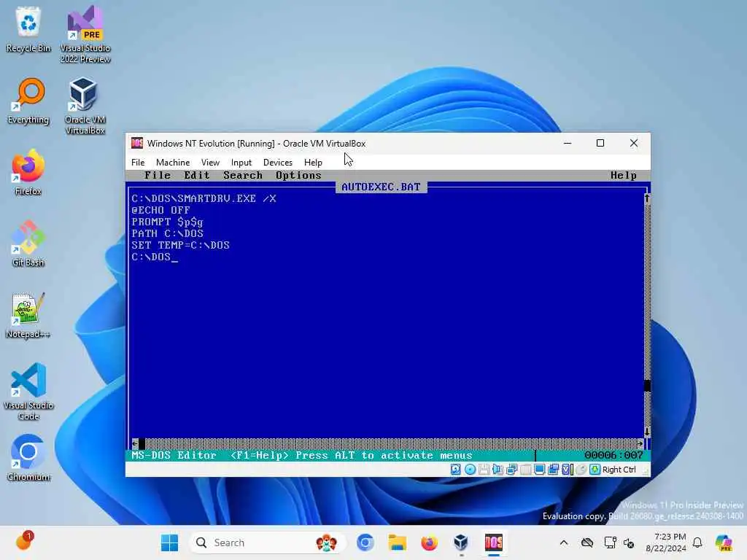Screen dimensions: 747x560
Task: Click the <F1=Help> status bar text
Action: 260,455
